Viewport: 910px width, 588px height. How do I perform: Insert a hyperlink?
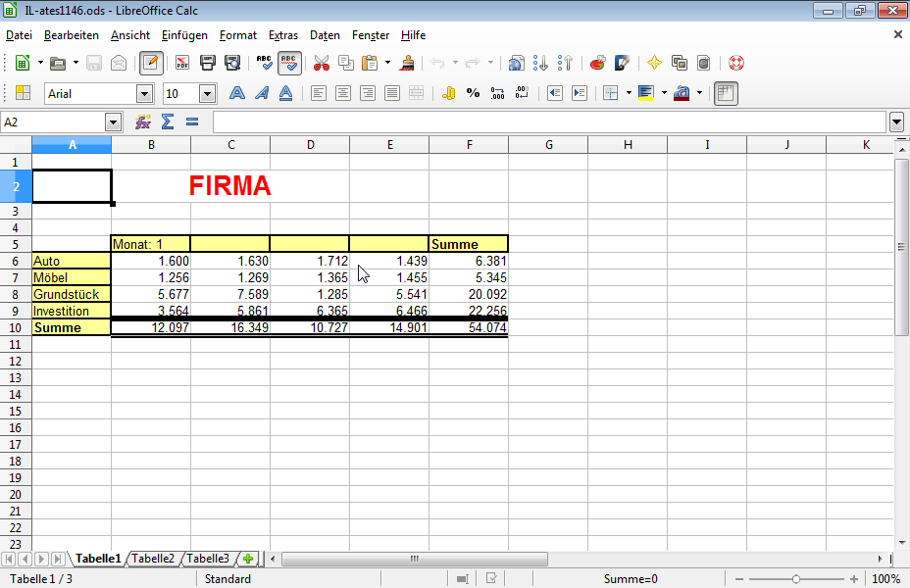click(x=516, y=63)
